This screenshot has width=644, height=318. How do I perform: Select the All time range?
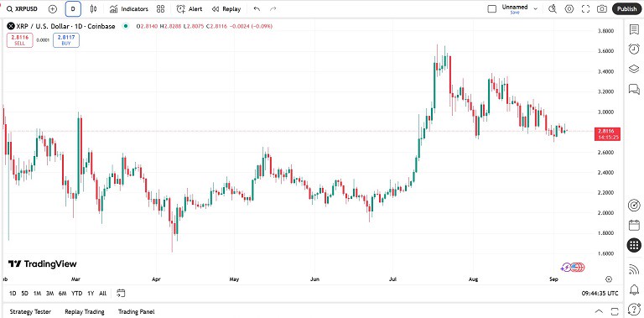pos(102,294)
